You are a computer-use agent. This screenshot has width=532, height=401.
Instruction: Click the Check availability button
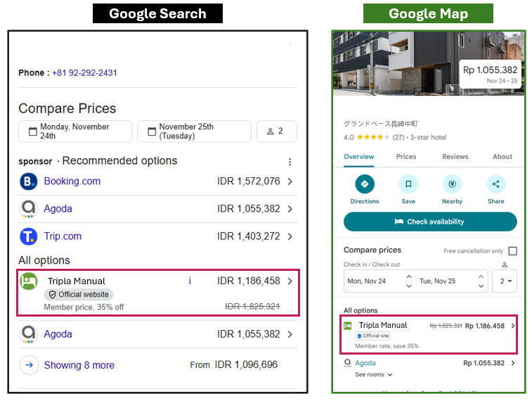point(429,222)
